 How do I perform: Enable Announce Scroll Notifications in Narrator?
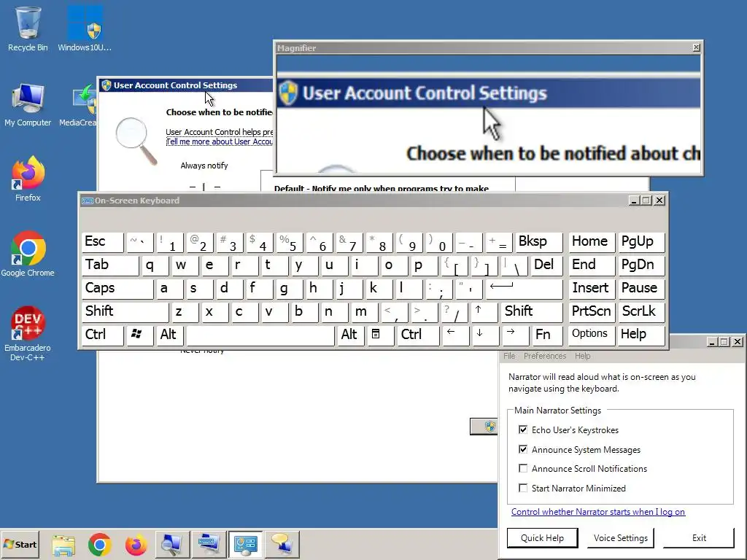(x=523, y=469)
